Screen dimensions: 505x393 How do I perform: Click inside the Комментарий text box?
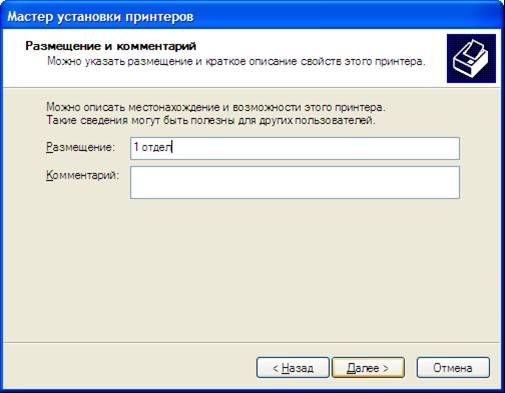(x=295, y=183)
